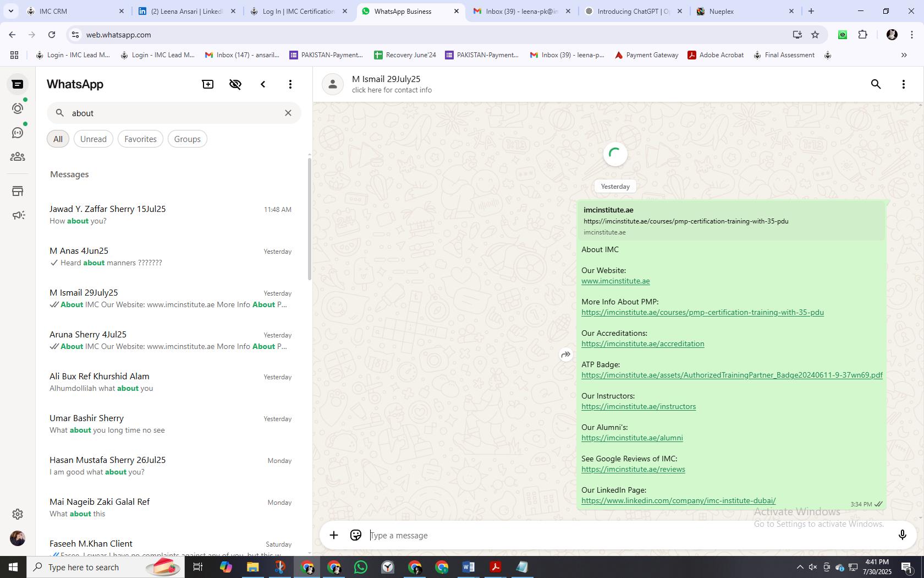This screenshot has width=924, height=578.
Task: Open the imcinstitute.ae/reviews link
Action: (x=633, y=470)
